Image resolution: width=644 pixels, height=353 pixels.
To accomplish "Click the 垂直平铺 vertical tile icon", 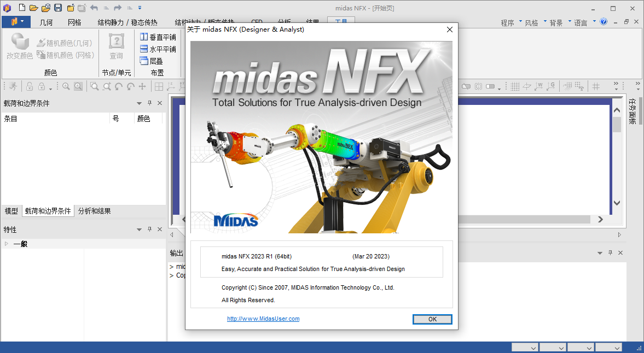I will (x=144, y=37).
